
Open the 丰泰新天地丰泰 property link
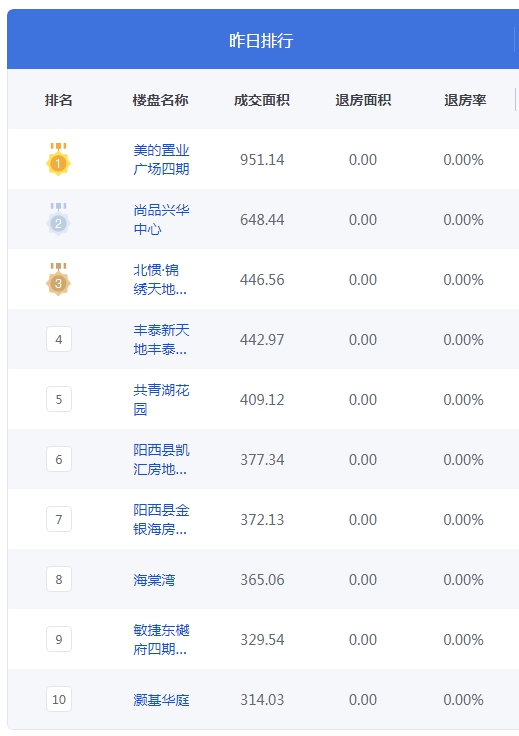click(x=161, y=340)
